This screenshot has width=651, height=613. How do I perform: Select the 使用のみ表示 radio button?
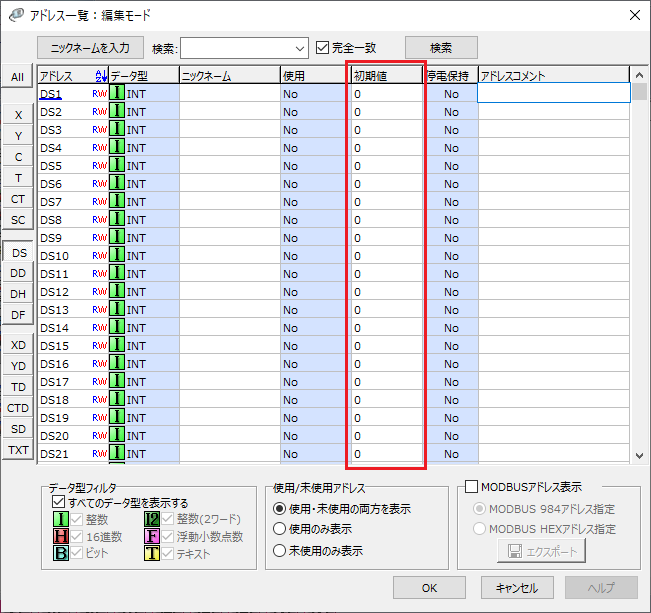tap(280, 529)
